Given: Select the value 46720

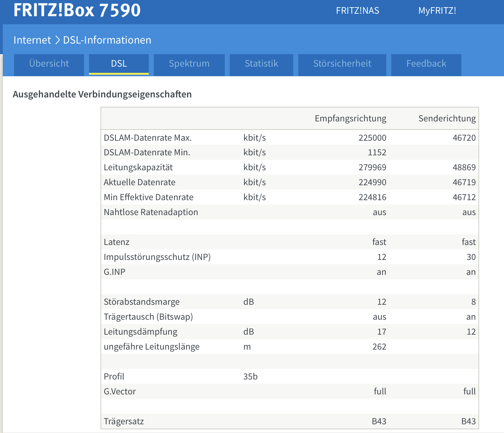Looking at the screenshot, I should tap(464, 138).
